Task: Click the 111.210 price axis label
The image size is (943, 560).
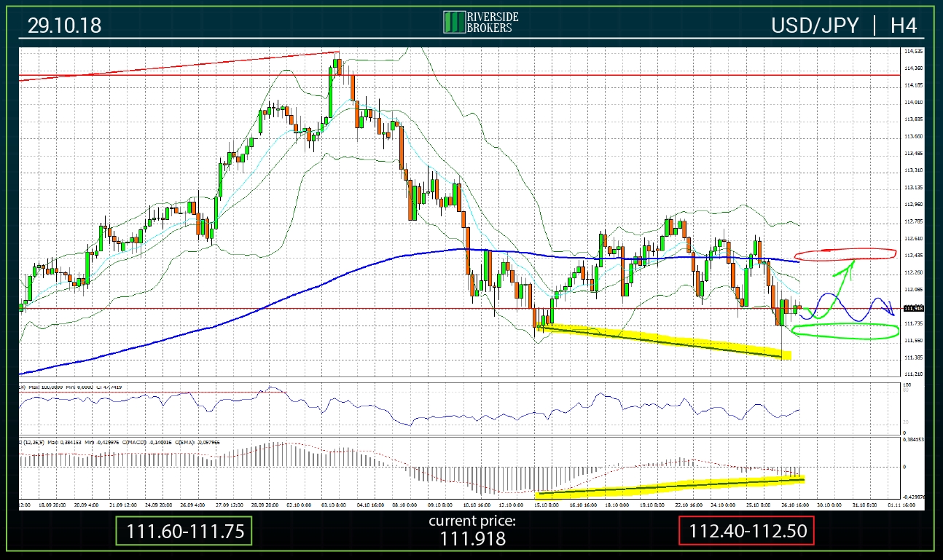Action: (913, 374)
